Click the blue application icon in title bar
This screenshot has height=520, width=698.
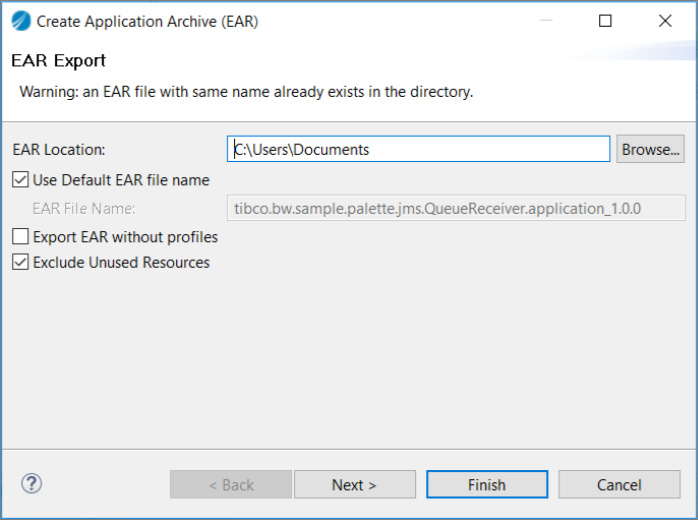21,21
